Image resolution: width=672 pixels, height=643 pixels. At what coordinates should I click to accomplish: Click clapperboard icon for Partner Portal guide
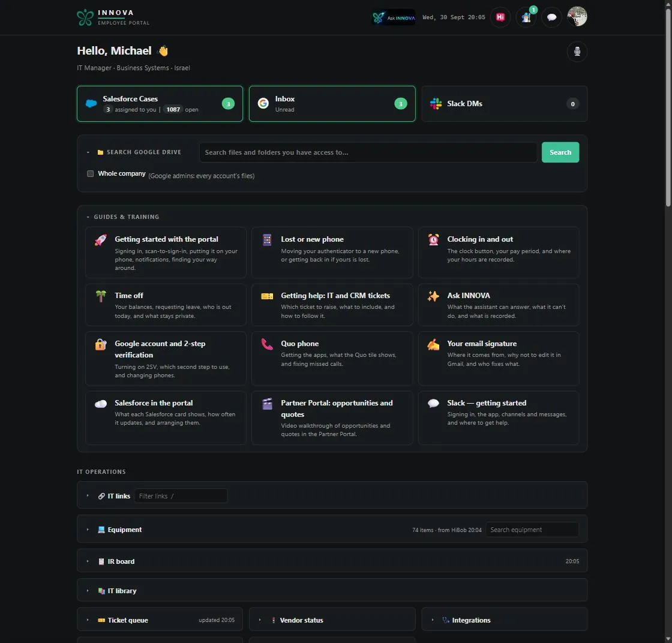(x=267, y=404)
